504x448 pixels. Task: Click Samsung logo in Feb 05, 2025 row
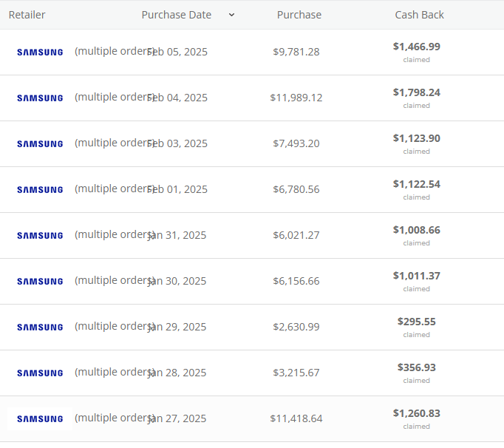point(40,52)
